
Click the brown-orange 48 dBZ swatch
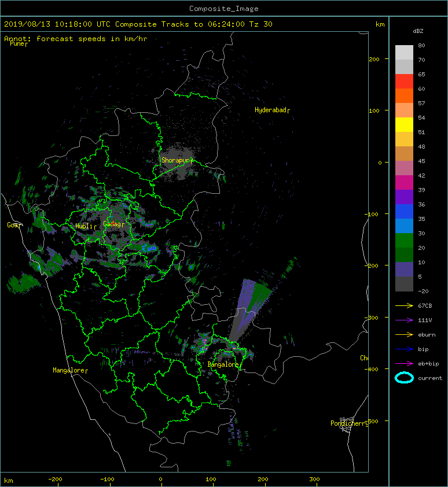pyautogui.click(x=404, y=153)
